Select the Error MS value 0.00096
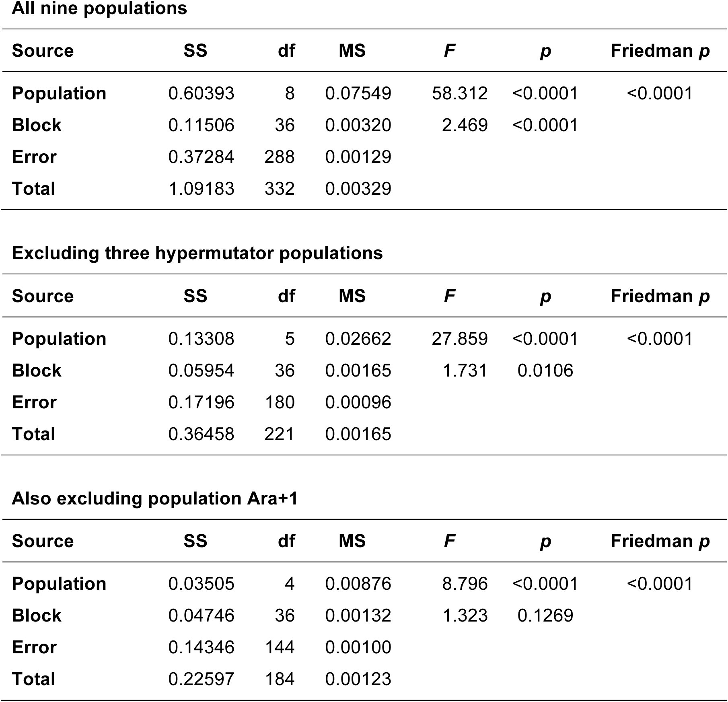The width and height of the screenshot is (728, 702). tap(358, 402)
